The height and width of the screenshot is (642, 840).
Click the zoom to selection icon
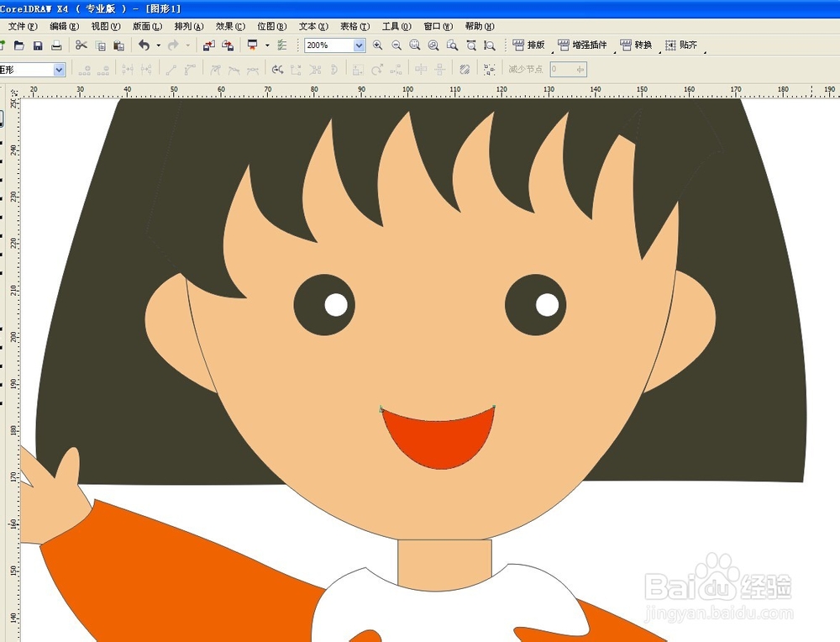415,45
